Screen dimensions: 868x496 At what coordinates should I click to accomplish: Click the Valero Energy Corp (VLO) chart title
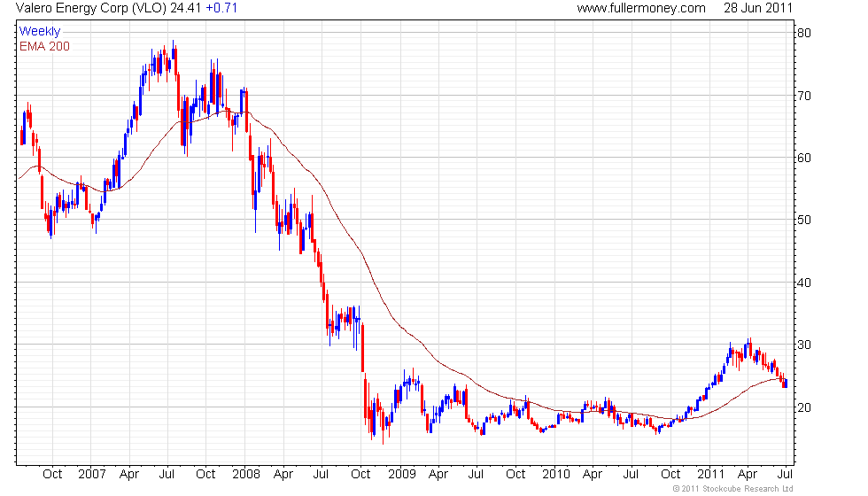[90, 8]
